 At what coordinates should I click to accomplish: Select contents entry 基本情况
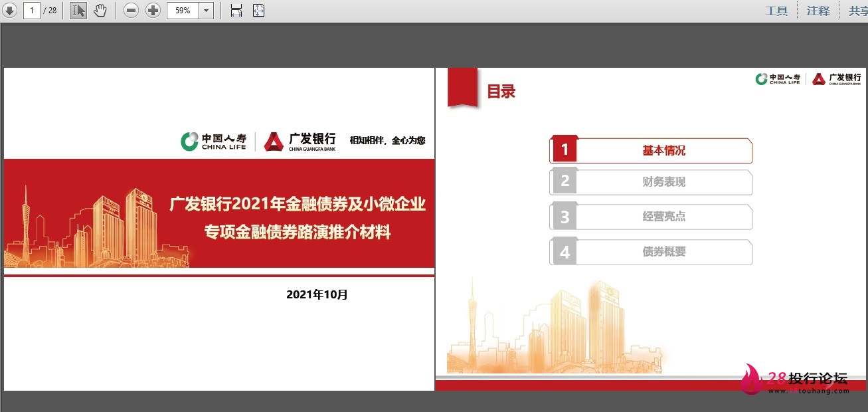pos(651,151)
